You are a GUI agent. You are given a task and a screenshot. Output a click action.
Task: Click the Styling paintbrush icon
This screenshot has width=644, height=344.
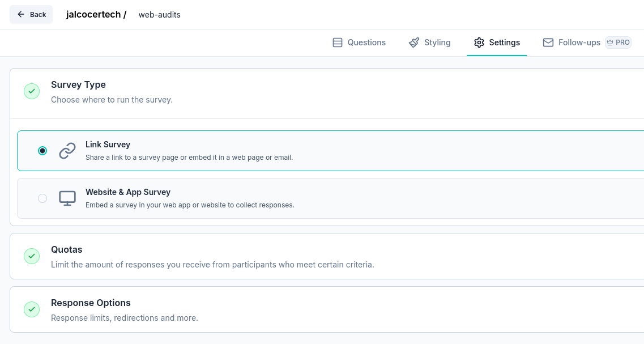413,43
